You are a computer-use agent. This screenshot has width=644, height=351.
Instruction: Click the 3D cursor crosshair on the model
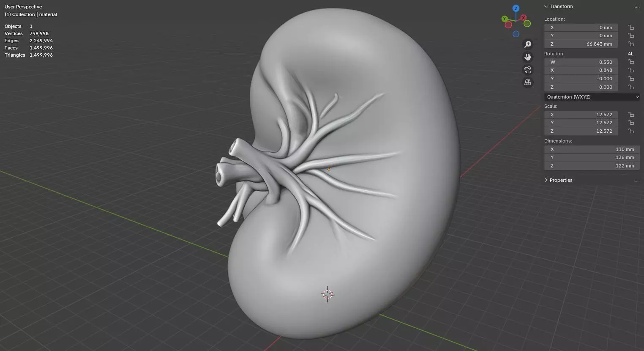327,294
